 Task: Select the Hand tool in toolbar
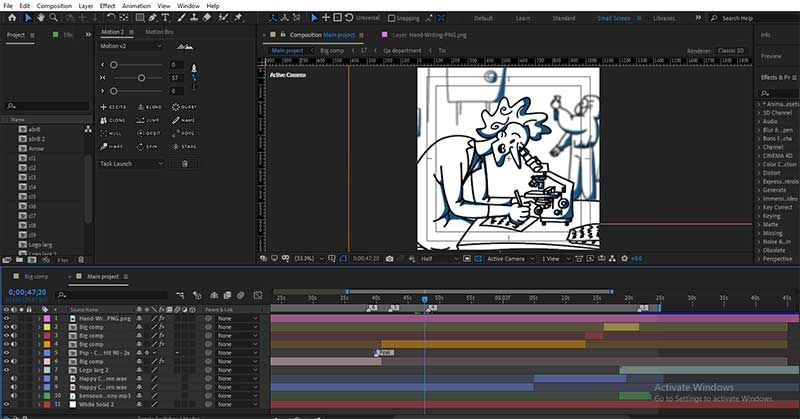point(40,17)
